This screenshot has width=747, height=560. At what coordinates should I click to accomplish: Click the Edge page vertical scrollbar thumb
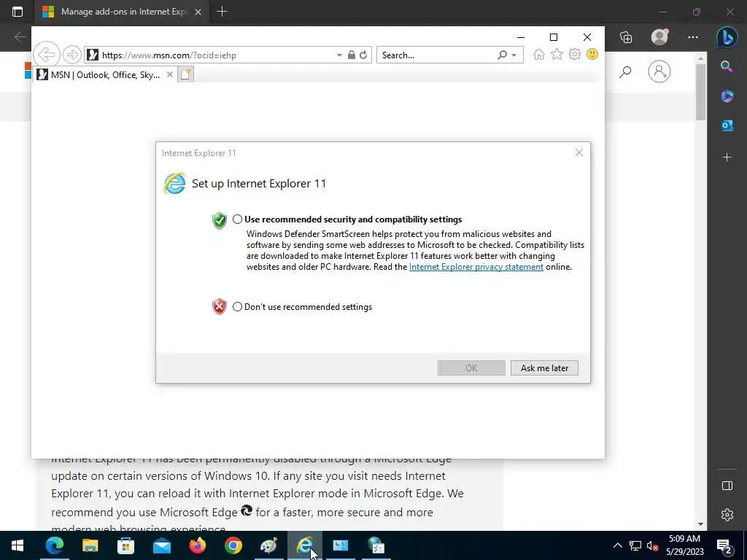pyautogui.click(x=700, y=91)
